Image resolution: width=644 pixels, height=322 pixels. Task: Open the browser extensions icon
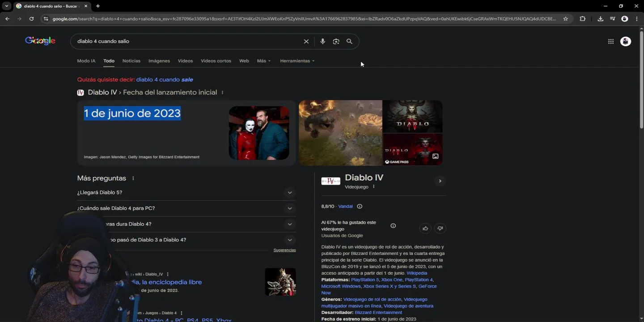coord(582,19)
